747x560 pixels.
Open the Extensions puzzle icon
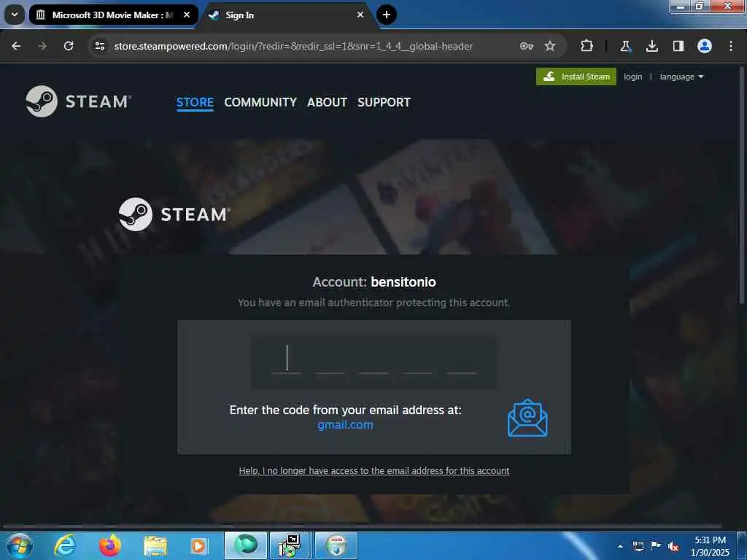[587, 46]
